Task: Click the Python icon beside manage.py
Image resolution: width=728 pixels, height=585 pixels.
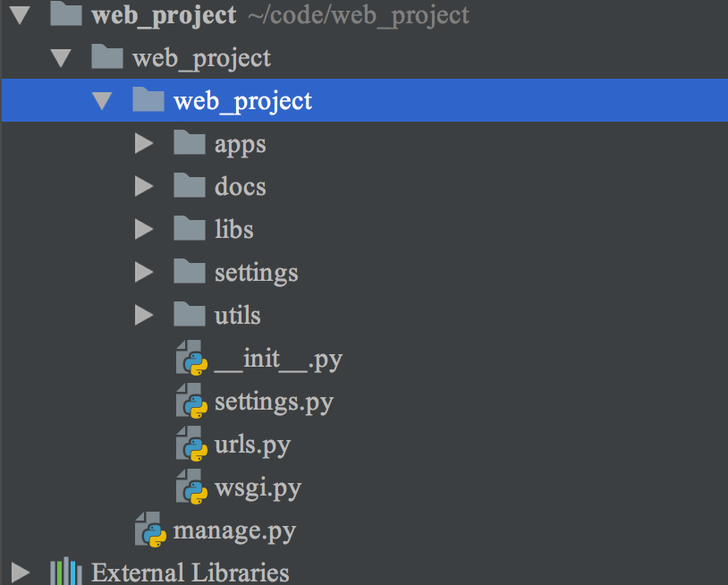Action: [148, 530]
